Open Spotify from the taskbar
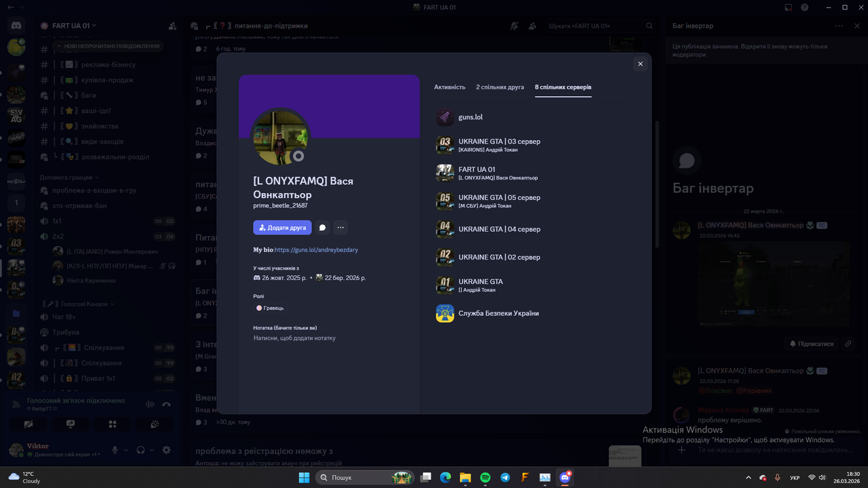The width and height of the screenshot is (868, 488). 485,478
